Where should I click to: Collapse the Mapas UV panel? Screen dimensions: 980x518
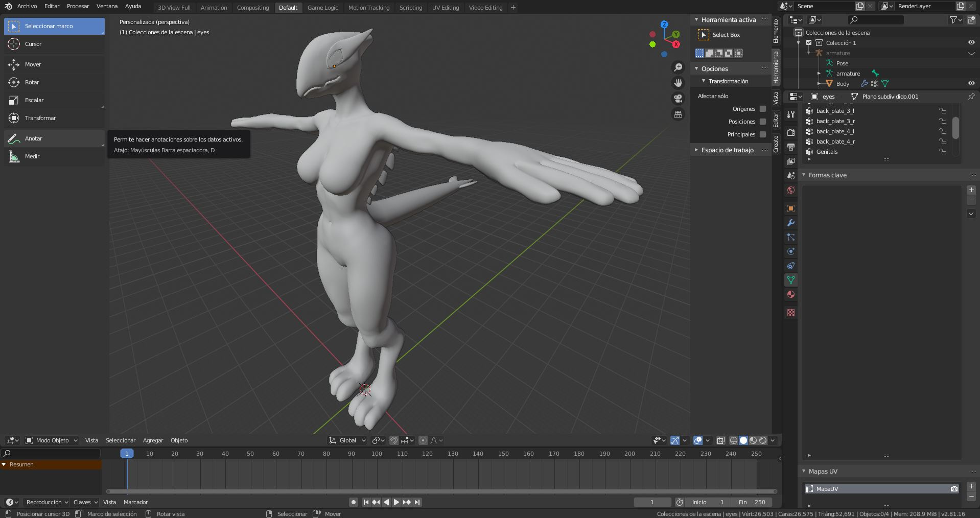804,472
